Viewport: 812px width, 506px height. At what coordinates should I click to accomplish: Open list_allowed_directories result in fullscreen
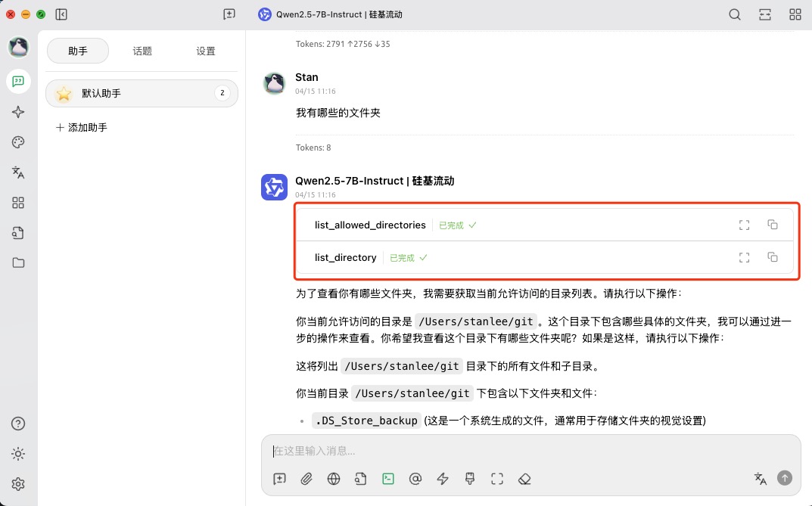tap(744, 225)
